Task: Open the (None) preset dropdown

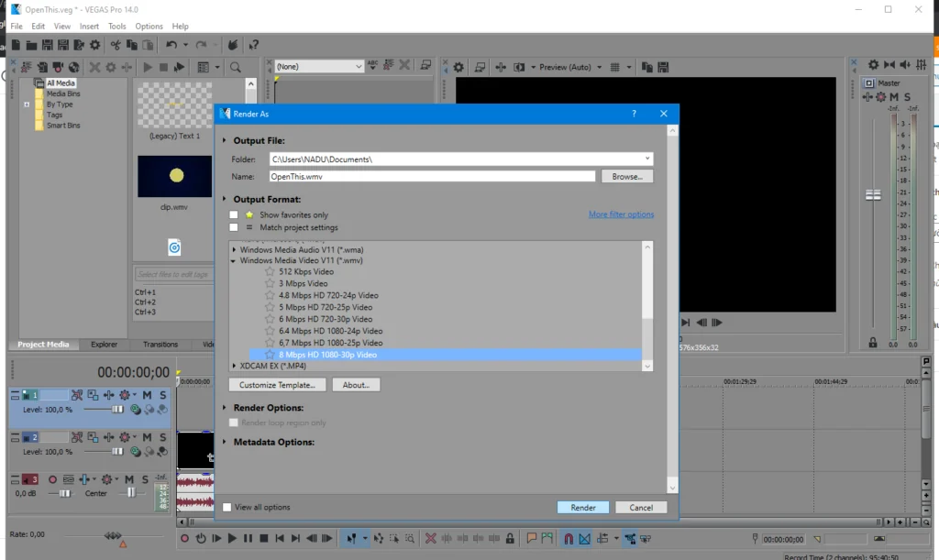Action: [359, 66]
